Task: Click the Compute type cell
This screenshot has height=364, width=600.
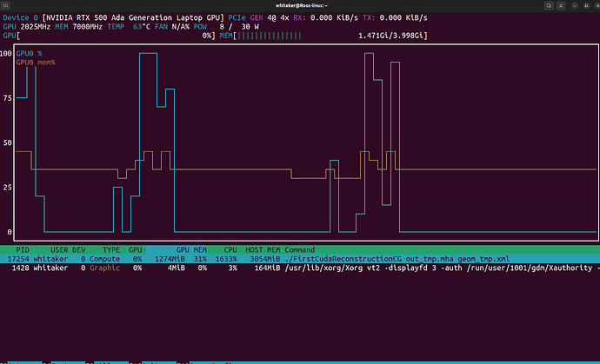Action: [x=105, y=259]
